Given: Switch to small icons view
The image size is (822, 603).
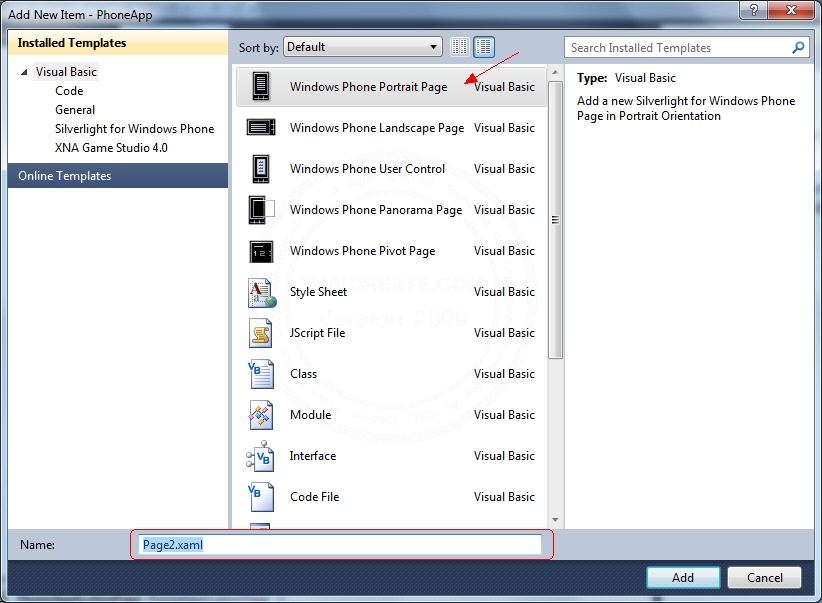Looking at the screenshot, I should pyautogui.click(x=460, y=47).
